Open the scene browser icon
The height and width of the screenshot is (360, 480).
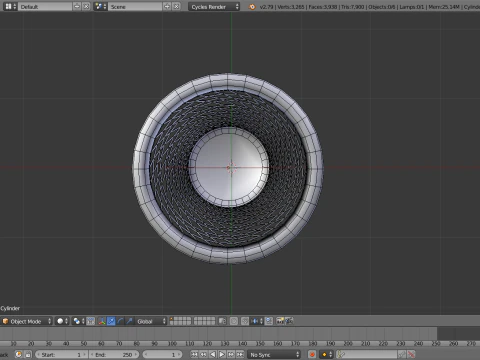[x=100, y=6]
